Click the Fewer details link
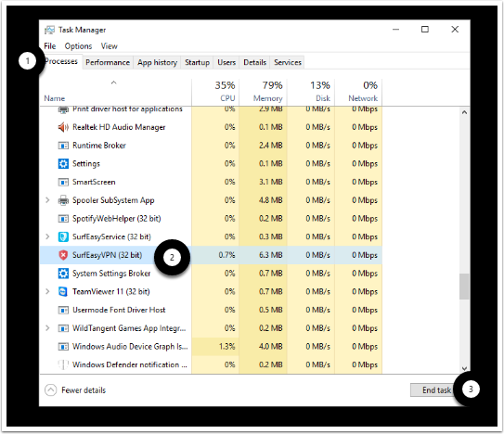The height and width of the screenshot is (434, 504). click(84, 390)
